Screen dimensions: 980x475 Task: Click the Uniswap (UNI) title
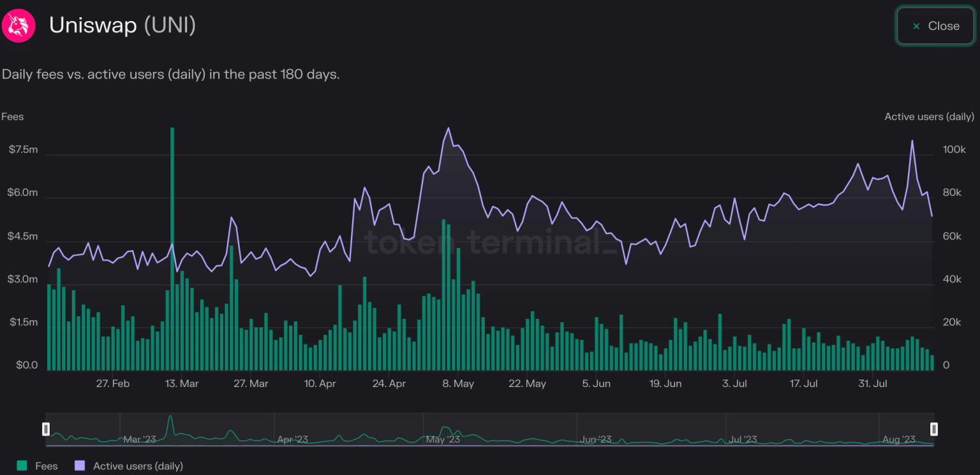coord(122,26)
